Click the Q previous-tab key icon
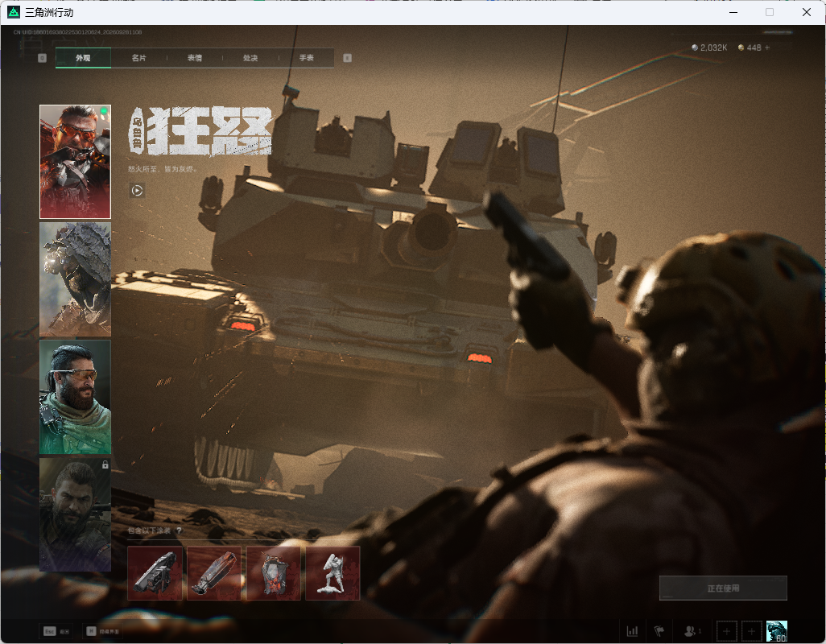The height and width of the screenshot is (644, 826). (x=42, y=58)
